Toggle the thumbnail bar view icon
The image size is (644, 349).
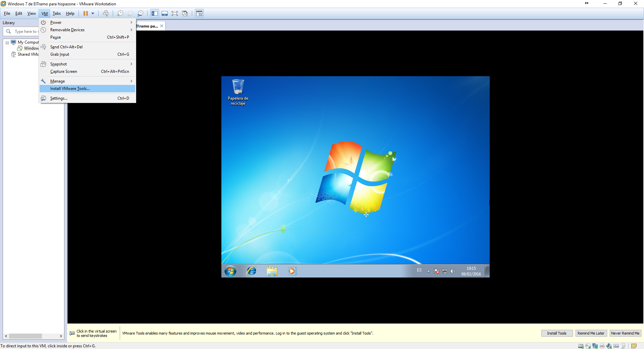pyautogui.click(x=165, y=13)
